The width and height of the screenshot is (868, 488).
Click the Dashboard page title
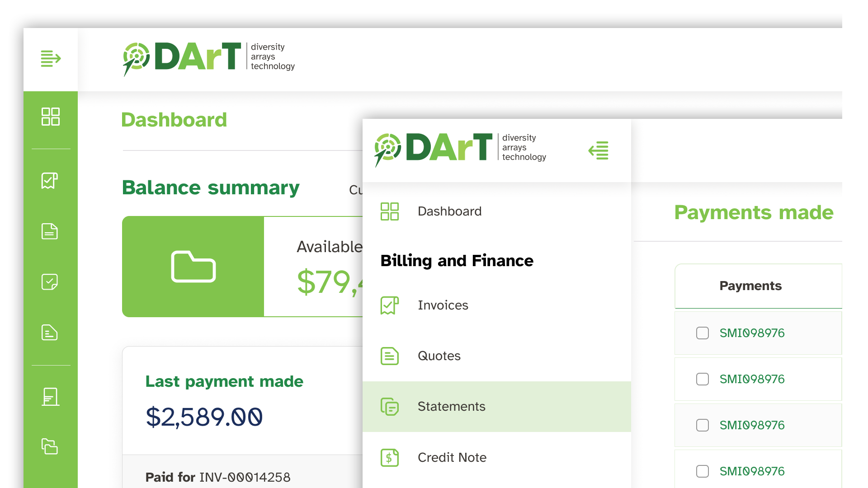point(174,120)
